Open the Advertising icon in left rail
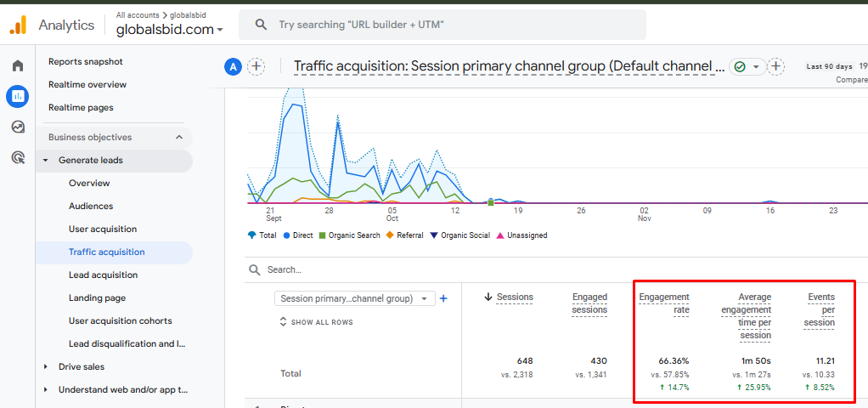Screen dimensions: 868x408 click(x=18, y=157)
